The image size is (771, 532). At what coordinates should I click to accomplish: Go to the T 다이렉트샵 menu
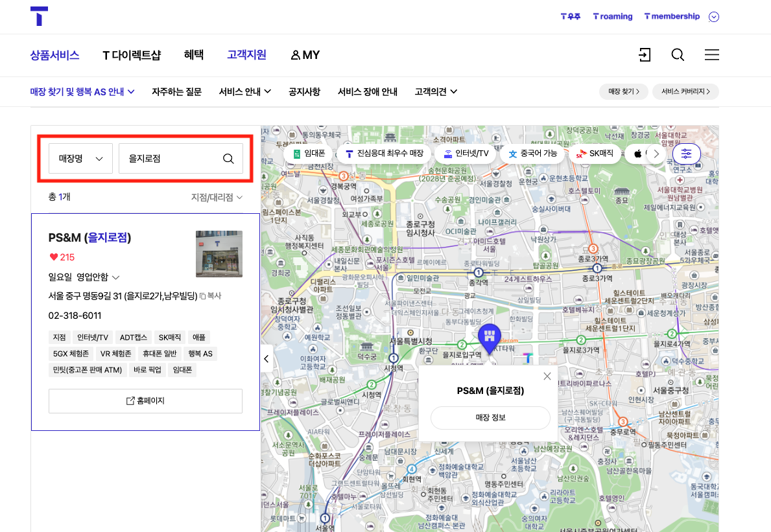132,55
